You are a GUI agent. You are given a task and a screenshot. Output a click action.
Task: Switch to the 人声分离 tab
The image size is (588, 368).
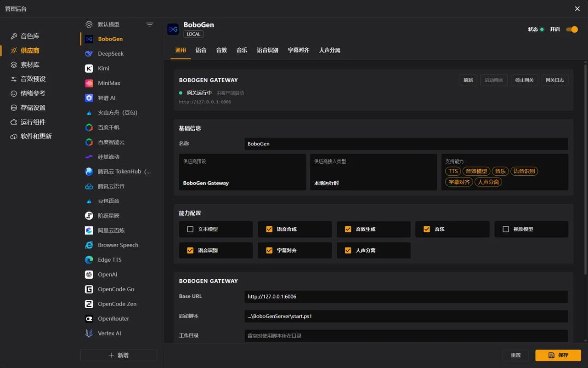point(330,50)
